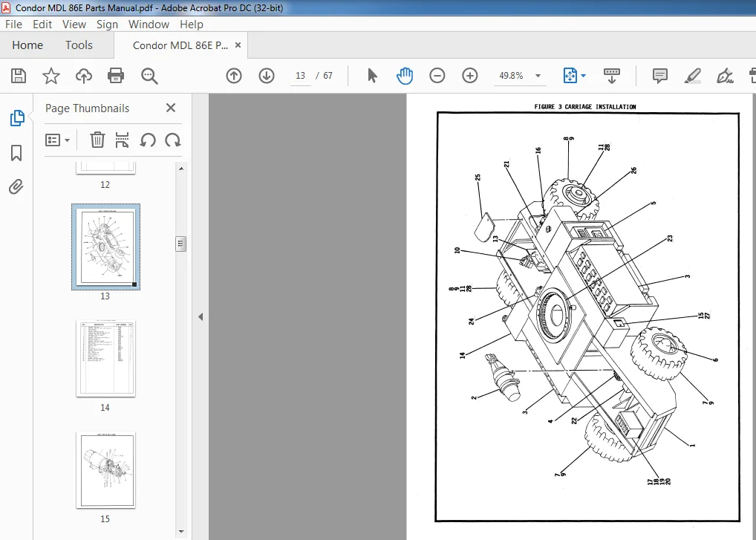The width and height of the screenshot is (756, 540).
Task: Print the document with printer icon
Action: pos(116,76)
